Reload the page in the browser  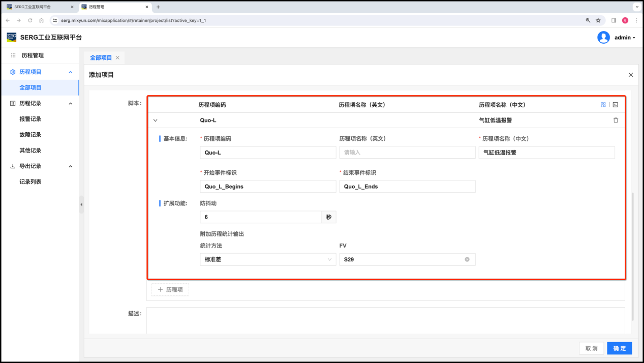[x=30, y=20]
